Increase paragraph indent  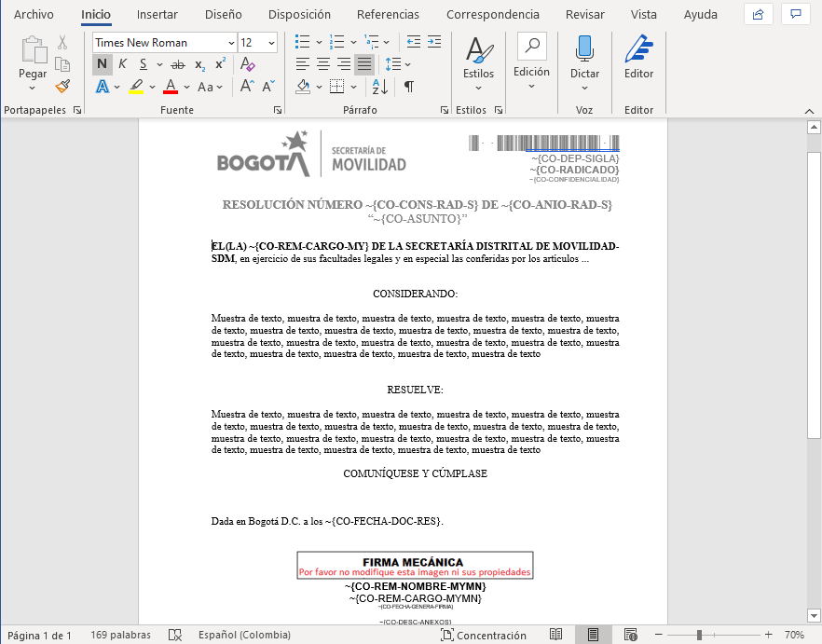434,42
